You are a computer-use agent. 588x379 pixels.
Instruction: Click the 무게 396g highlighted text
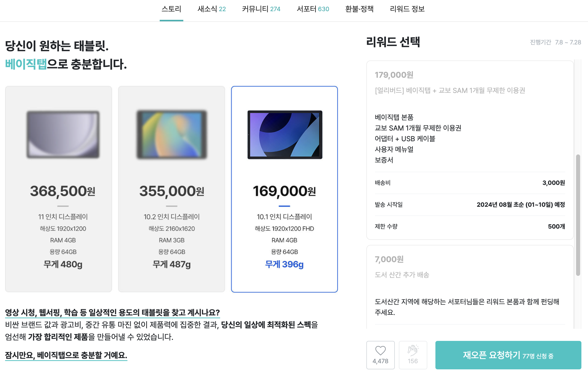(x=284, y=264)
